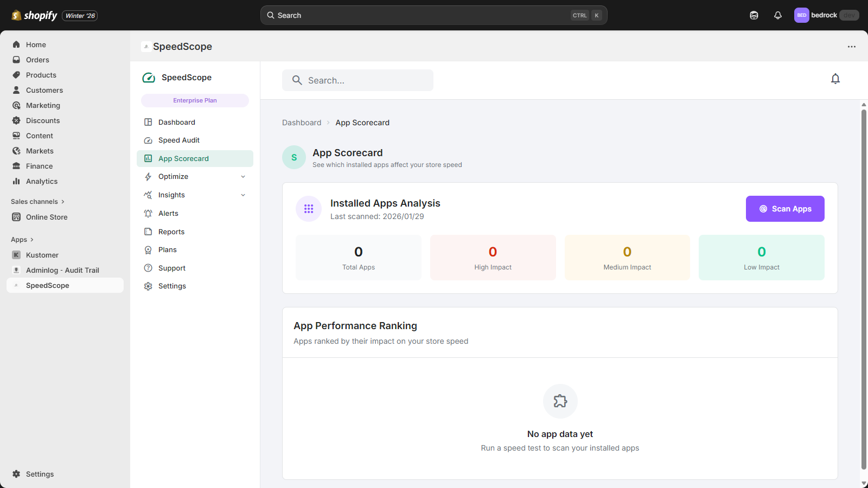Follow the Dashboard breadcrumb link

pyautogui.click(x=302, y=123)
